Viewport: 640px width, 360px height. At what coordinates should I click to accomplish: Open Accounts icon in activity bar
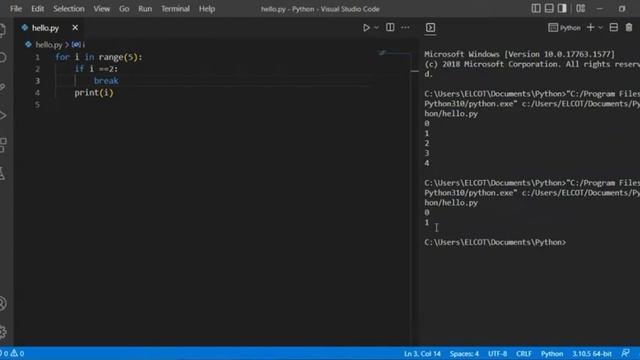2,304
